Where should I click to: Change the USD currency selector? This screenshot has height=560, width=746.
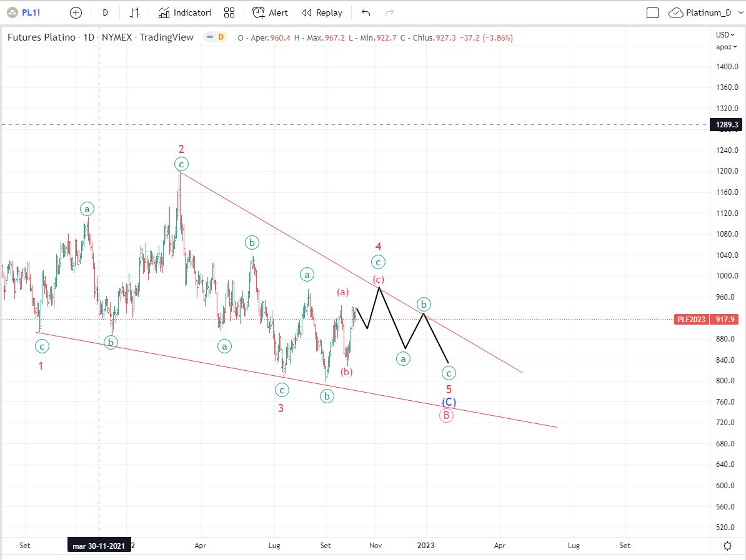coord(725,35)
